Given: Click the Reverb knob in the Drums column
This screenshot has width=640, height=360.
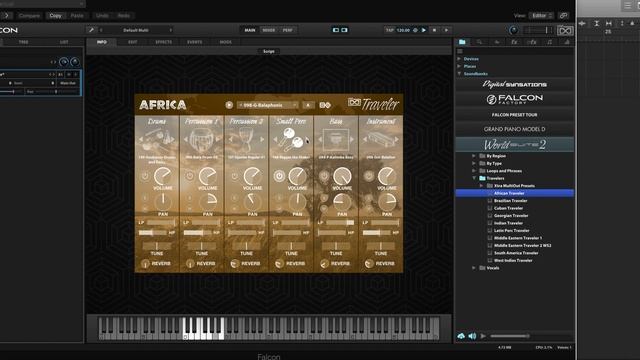Looking at the screenshot, I should point(145,264).
